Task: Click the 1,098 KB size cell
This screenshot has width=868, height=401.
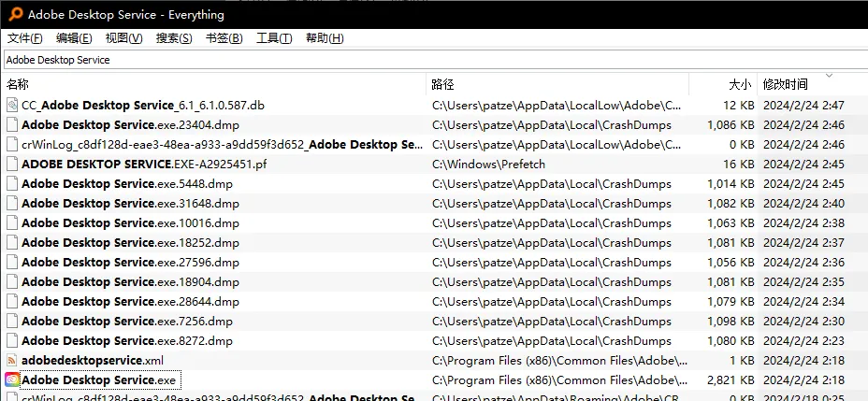Action: click(x=731, y=322)
